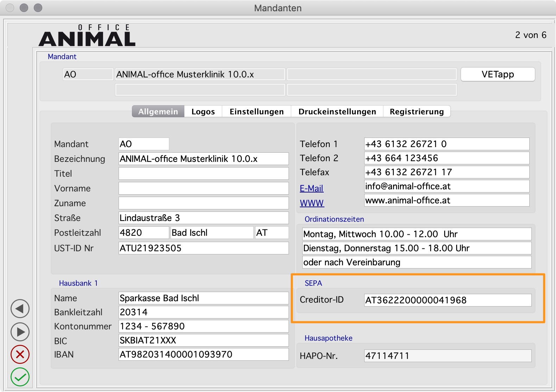
Task: Click the Creditor-ID input field
Action: (448, 300)
